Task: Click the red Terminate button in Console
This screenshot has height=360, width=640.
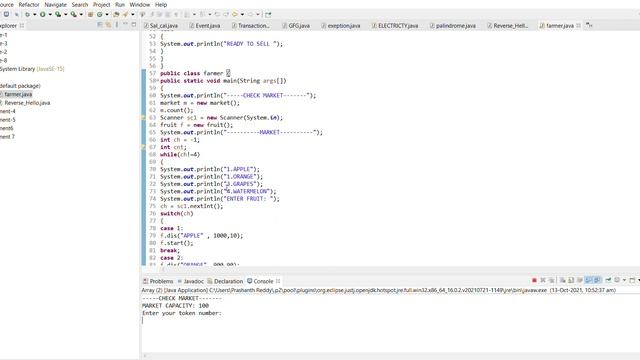Action: [x=534, y=280]
